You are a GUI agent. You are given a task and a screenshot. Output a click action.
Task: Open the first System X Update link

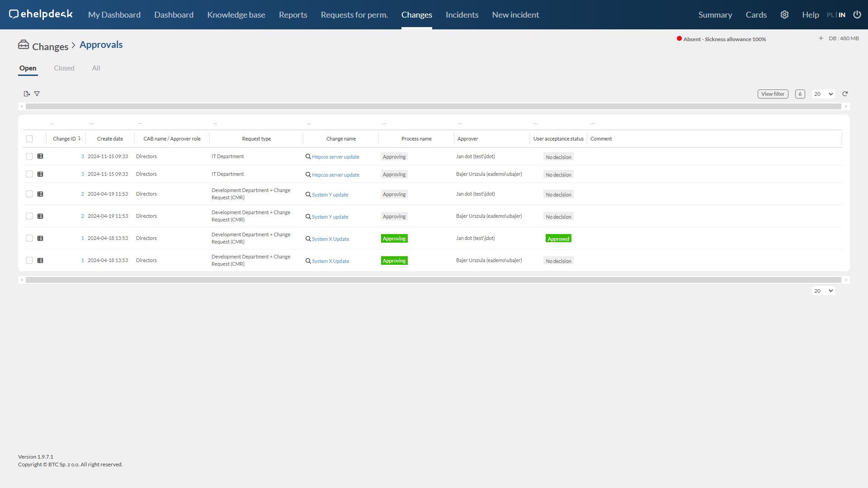pos(330,239)
